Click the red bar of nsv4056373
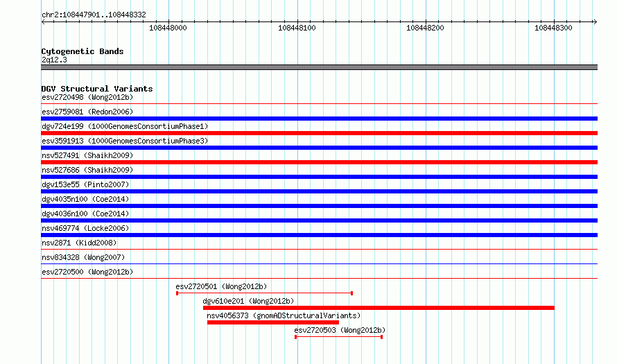This screenshot has width=617, height=364. (x=273, y=322)
